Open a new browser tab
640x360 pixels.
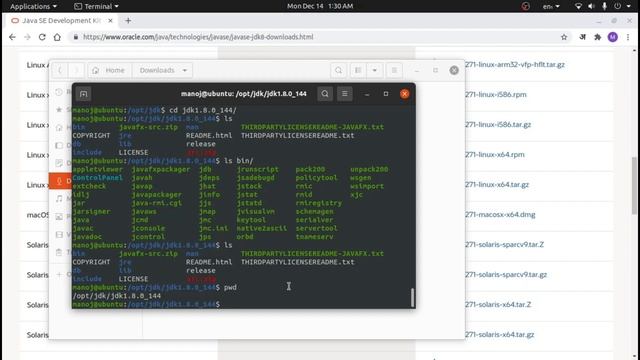tap(128, 20)
